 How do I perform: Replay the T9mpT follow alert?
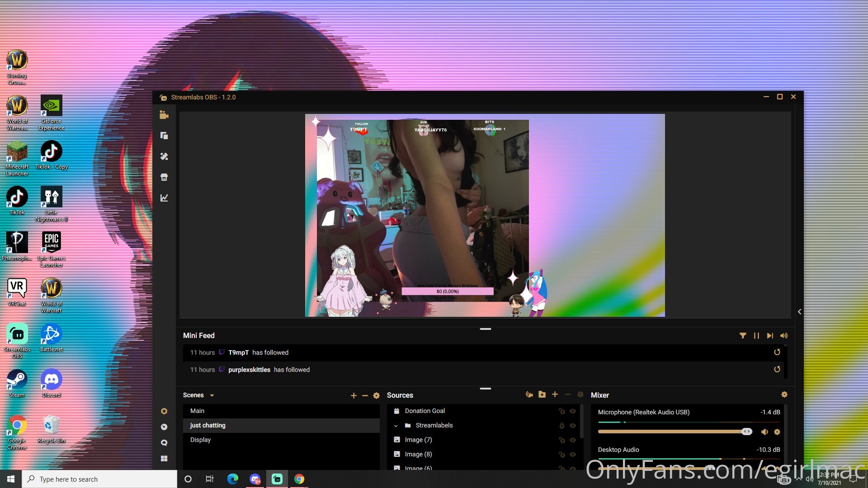pyautogui.click(x=777, y=352)
